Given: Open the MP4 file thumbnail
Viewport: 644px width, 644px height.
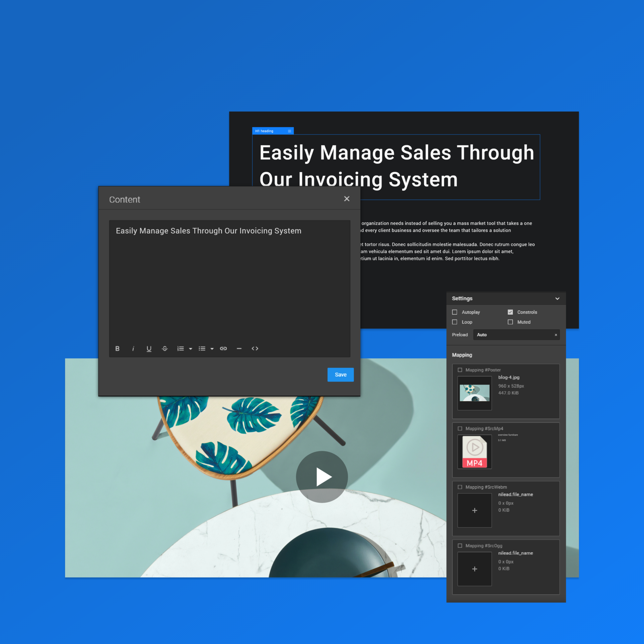Looking at the screenshot, I should click(475, 452).
